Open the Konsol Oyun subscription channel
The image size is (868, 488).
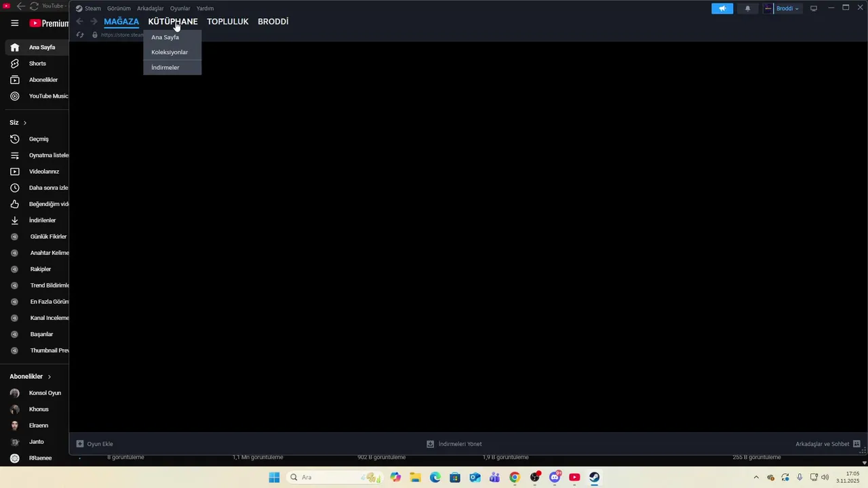pyautogui.click(x=37, y=393)
